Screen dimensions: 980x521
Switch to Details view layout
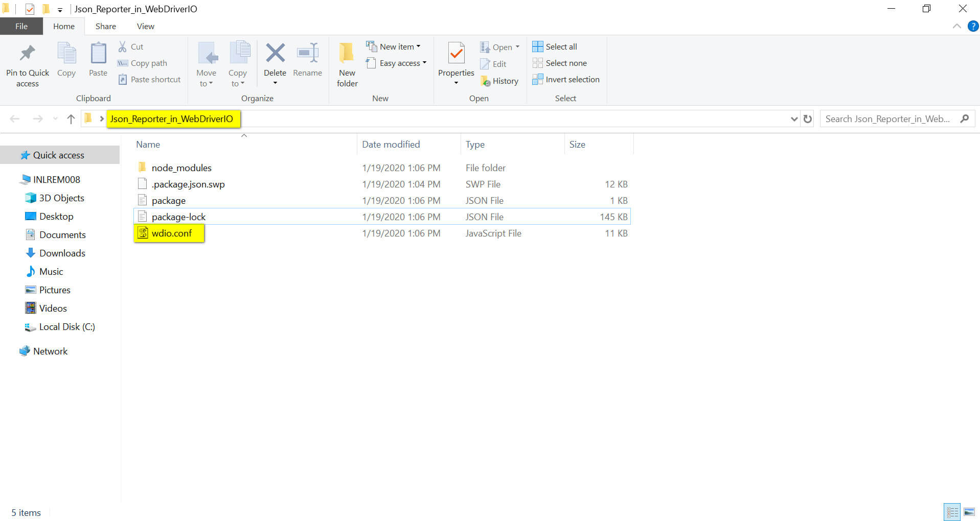952,512
